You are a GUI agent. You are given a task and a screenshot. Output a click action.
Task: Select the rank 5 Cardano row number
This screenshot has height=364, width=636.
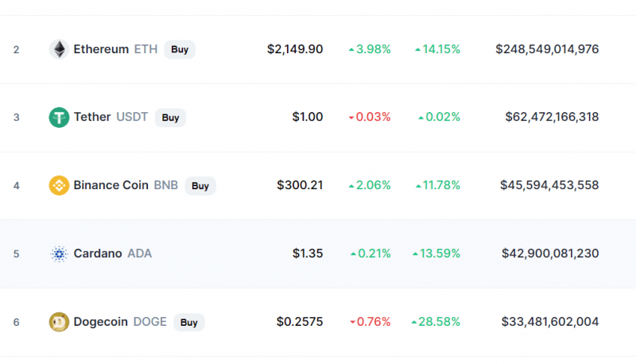point(16,254)
